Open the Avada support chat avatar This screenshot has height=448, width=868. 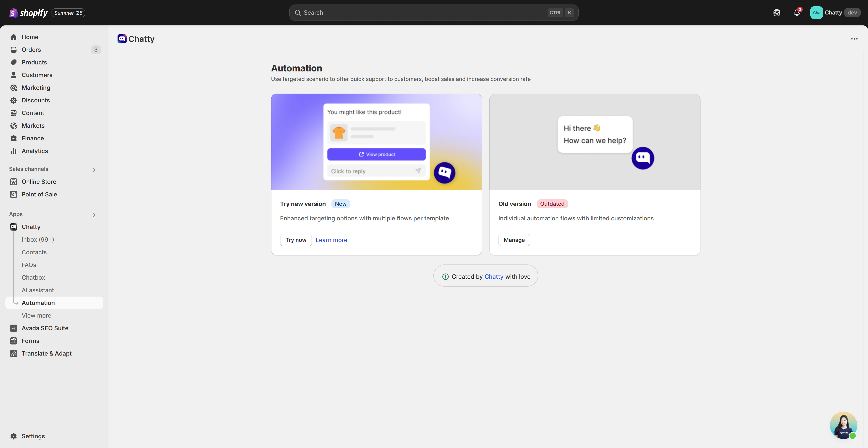(x=843, y=425)
